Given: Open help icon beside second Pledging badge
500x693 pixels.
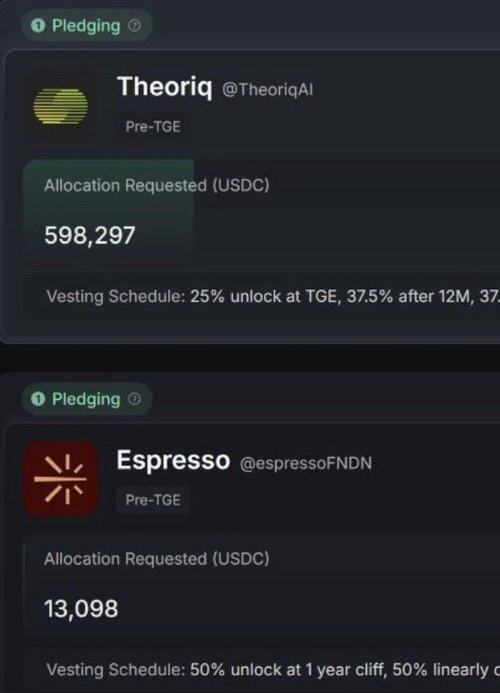Looking at the screenshot, I should tap(134, 399).
